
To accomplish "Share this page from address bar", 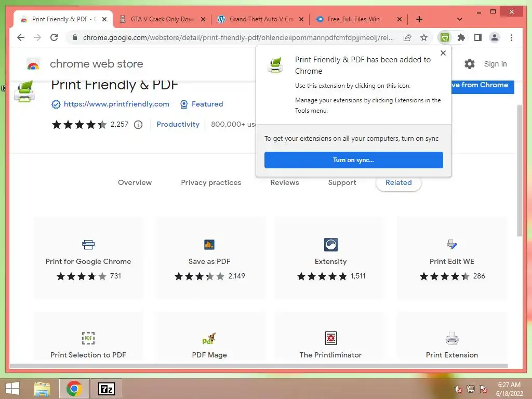I will coord(407,37).
